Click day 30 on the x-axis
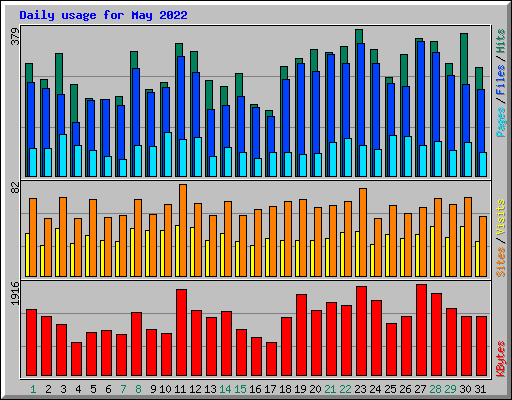 (465, 389)
